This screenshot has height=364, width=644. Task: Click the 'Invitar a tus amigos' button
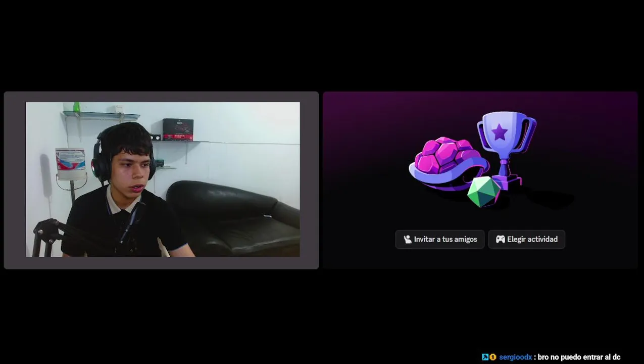[439, 239]
